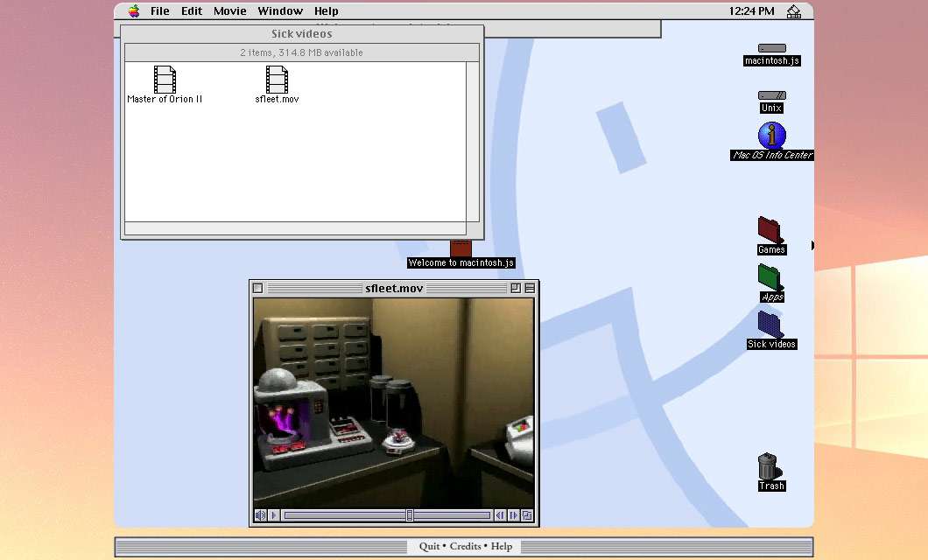Viewport: 928px width, 560px height.
Task: Select the Sick videos folder on desktop
Action: tap(771, 330)
